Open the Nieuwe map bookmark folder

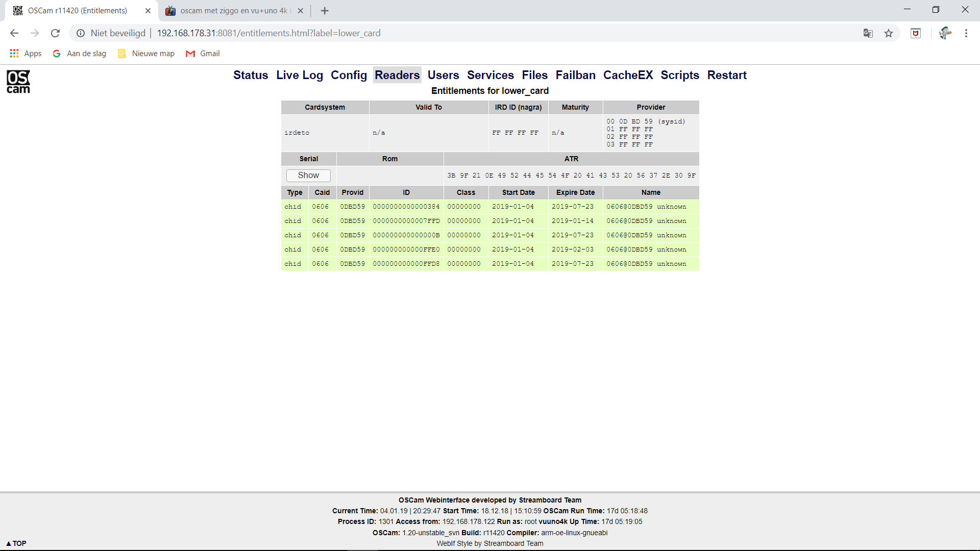tap(146, 54)
